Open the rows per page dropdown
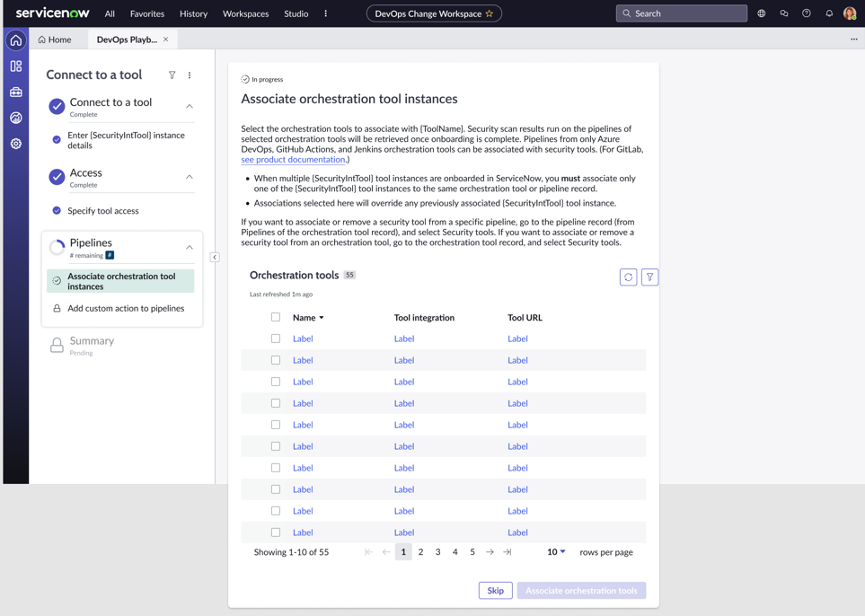This screenshot has width=865, height=616. coord(556,552)
